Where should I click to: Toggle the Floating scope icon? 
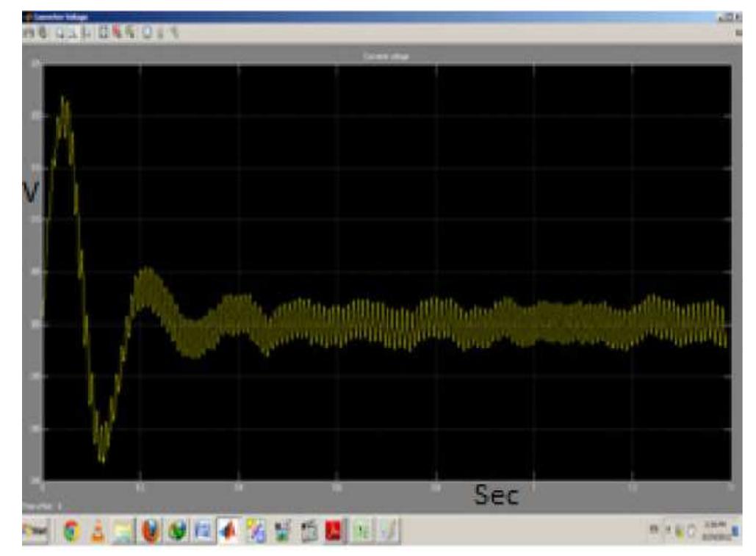147,32
